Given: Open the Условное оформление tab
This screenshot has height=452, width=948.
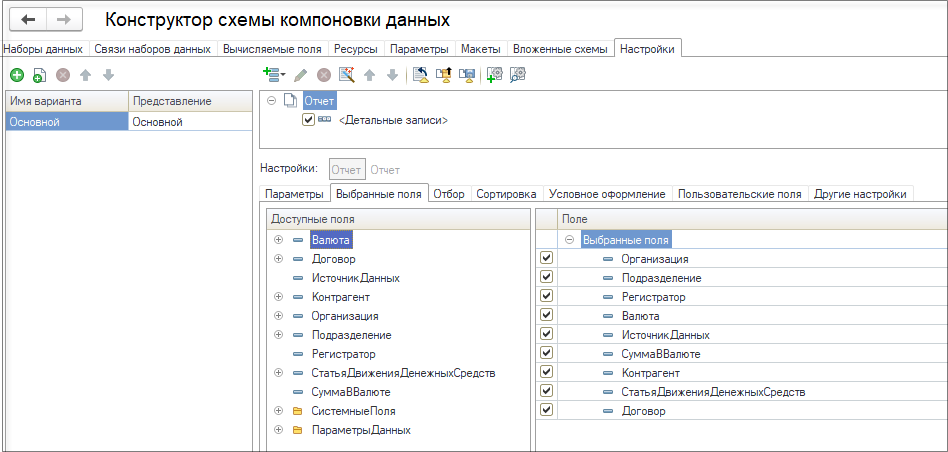Looking at the screenshot, I should coord(608,194).
